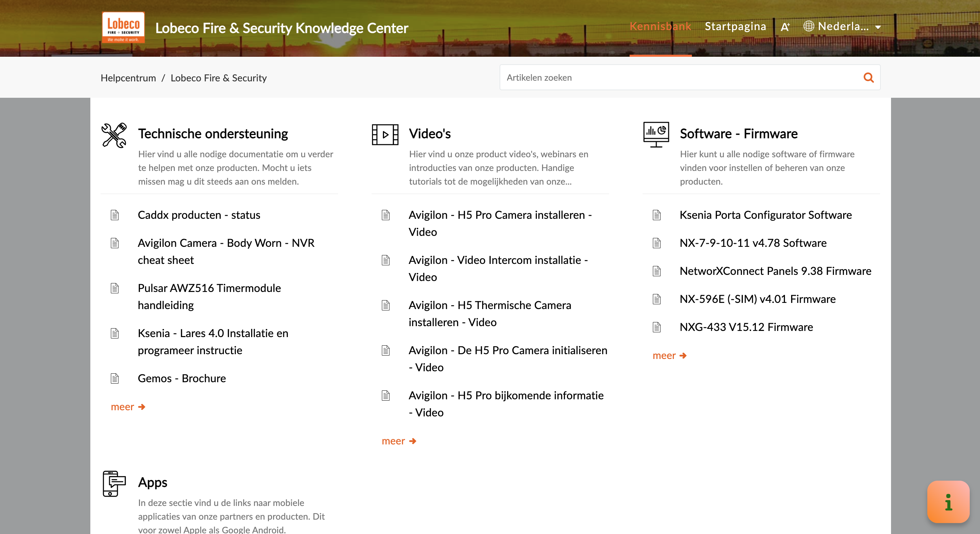This screenshot has width=980, height=534.
Task: Click description text starting 'Hier vind u onze product video's'
Action: tap(499, 168)
